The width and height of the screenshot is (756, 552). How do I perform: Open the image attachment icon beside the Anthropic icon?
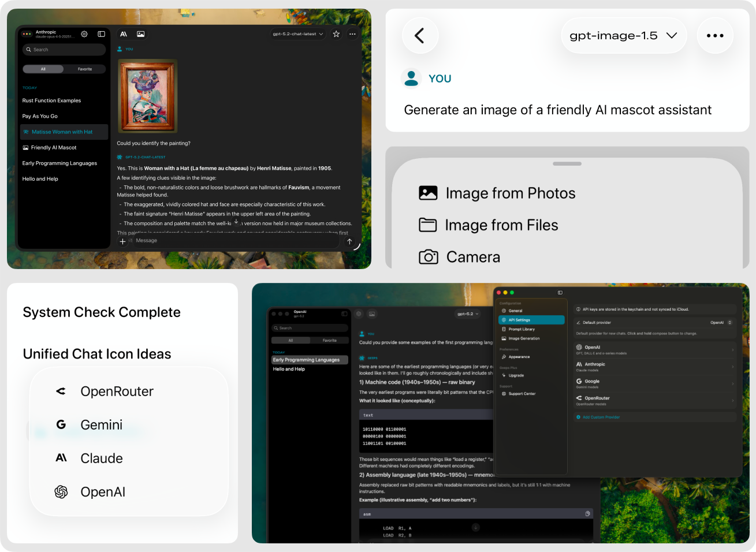pyautogui.click(x=140, y=33)
